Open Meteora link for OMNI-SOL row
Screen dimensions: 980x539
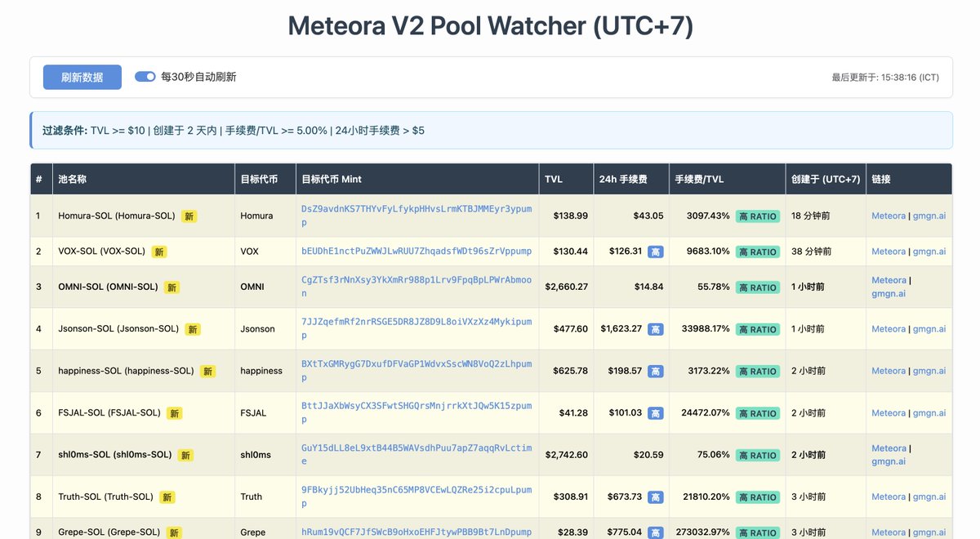pos(889,280)
